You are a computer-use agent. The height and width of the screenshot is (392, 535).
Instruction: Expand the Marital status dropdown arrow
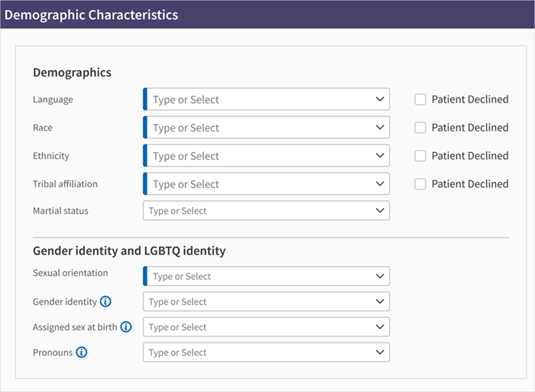click(x=380, y=211)
